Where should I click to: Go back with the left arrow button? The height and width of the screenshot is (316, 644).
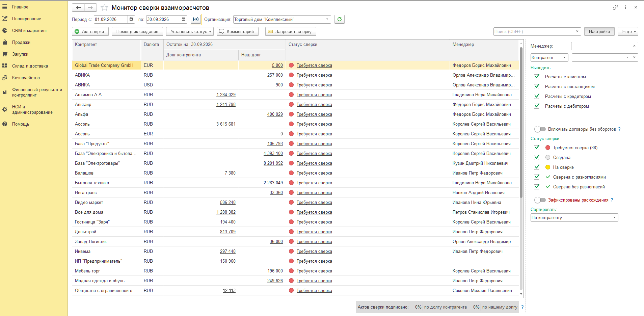click(78, 7)
